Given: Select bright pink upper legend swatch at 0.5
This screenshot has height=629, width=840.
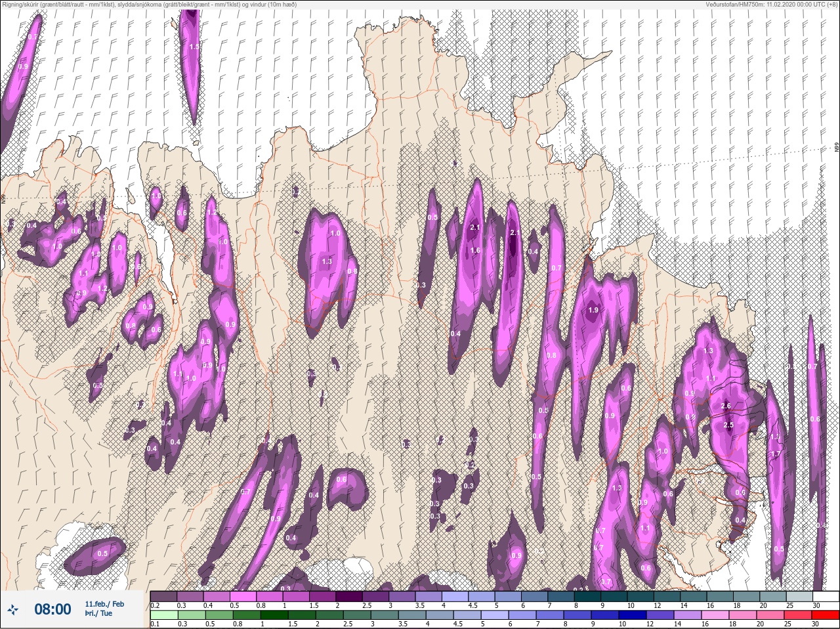Looking at the screenshot, I should pos(243,596).
